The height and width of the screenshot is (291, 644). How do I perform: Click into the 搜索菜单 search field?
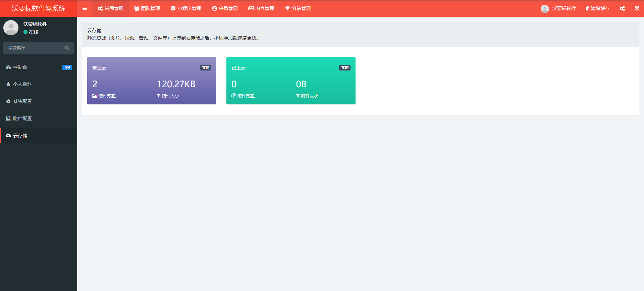34,48
